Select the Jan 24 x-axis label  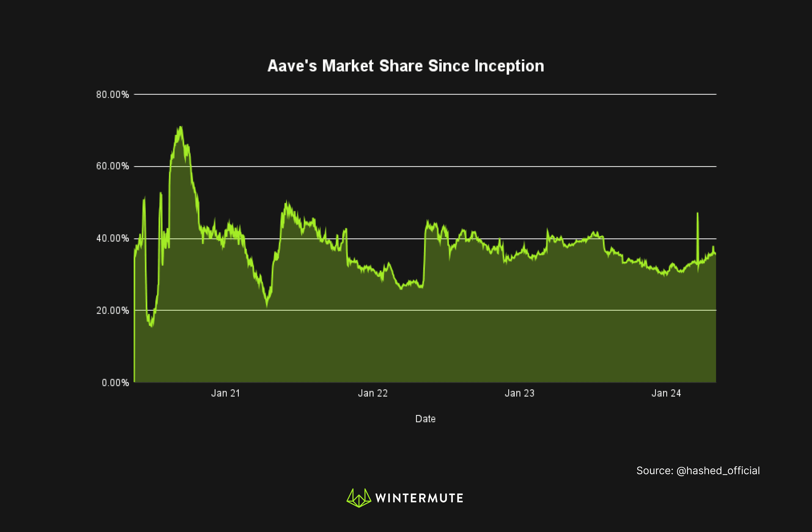(666, 393)
